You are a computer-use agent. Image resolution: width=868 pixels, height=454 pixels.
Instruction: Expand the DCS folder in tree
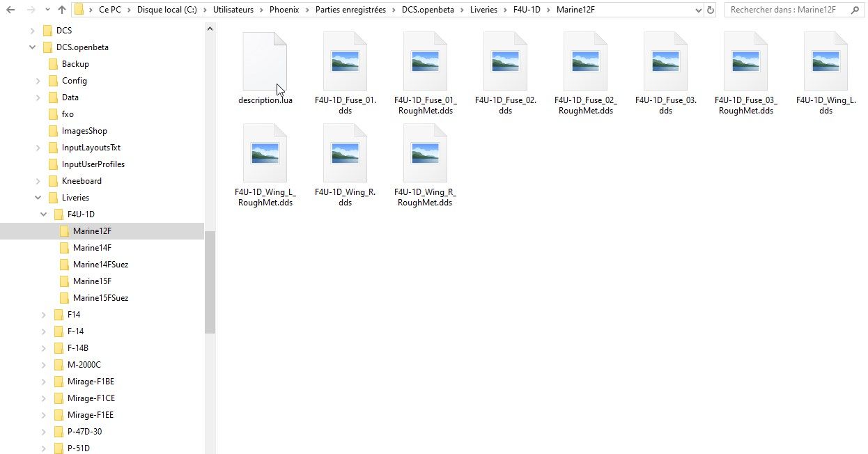pos(32,31)
